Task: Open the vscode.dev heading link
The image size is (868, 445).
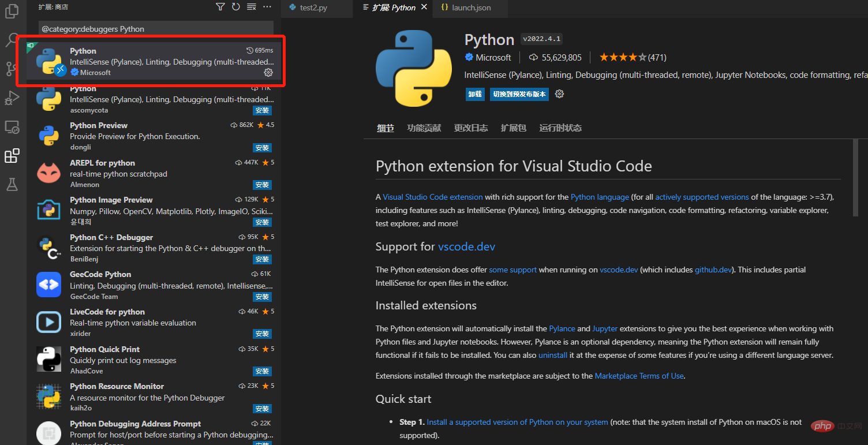Action: tap(466, 246)
